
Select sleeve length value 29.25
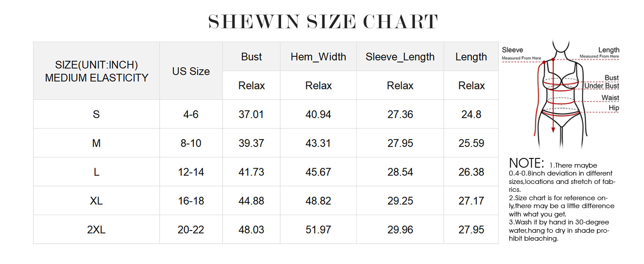(x=400, y=201)
